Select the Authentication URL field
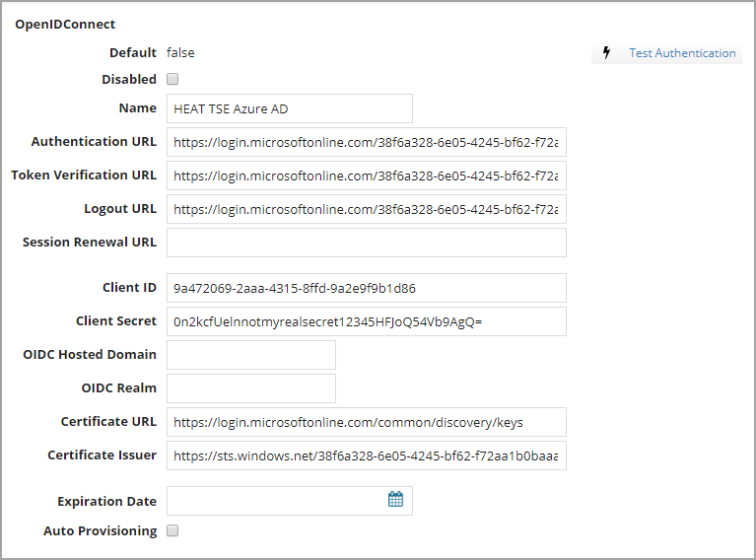 pos(366,142)
